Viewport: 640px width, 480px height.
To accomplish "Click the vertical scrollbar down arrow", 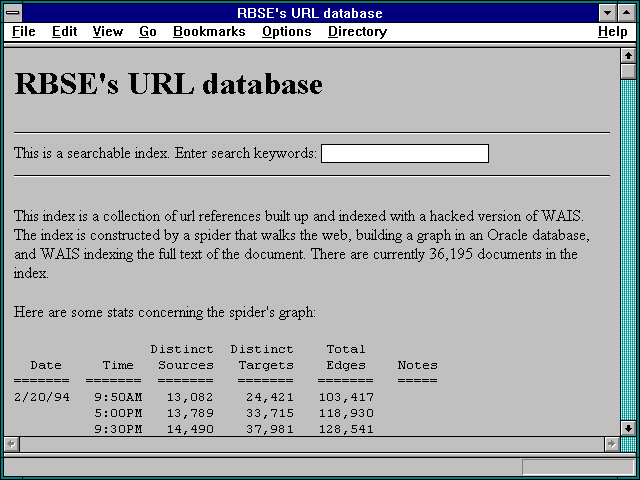I will (x=628, y=428).
